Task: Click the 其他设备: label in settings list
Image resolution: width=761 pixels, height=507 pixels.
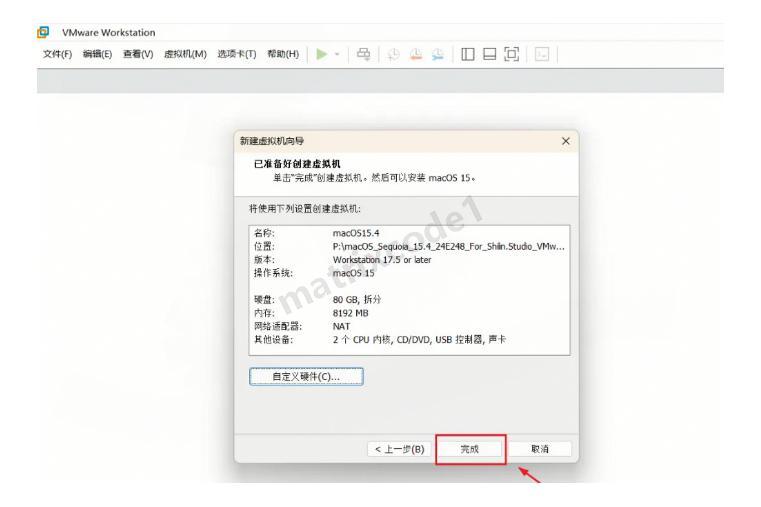Action: (274, 340)
